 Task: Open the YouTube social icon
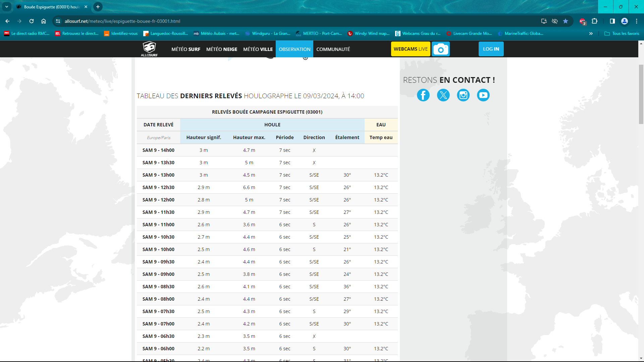483,95
